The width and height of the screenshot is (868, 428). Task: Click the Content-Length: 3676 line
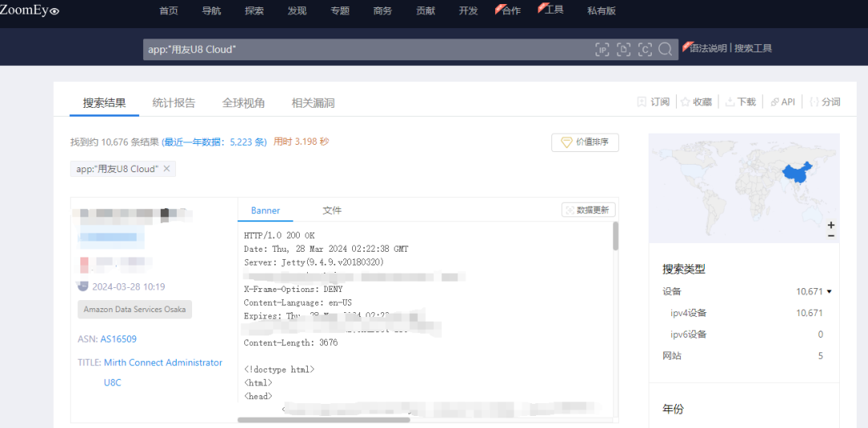291,344
